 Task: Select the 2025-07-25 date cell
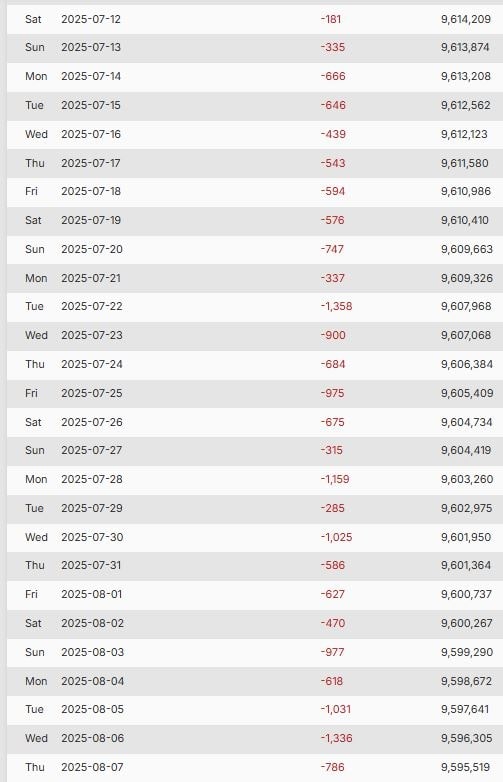tap(92, 393)
